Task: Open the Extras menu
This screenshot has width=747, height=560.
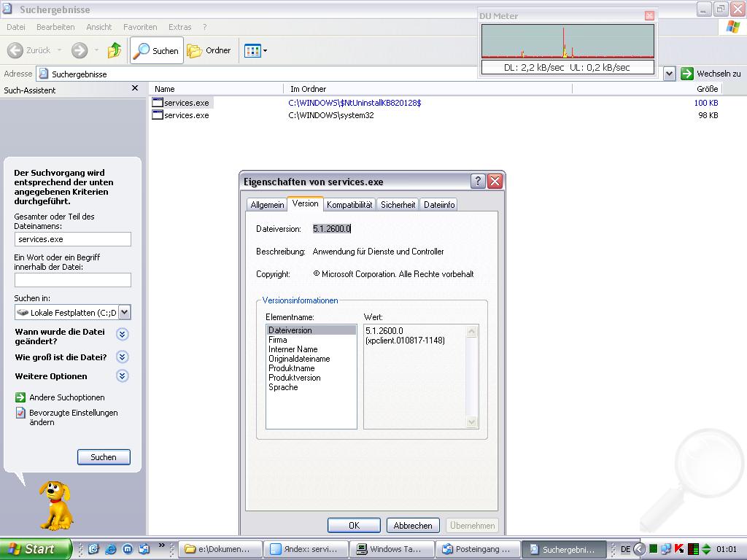Action: (179, 27)
